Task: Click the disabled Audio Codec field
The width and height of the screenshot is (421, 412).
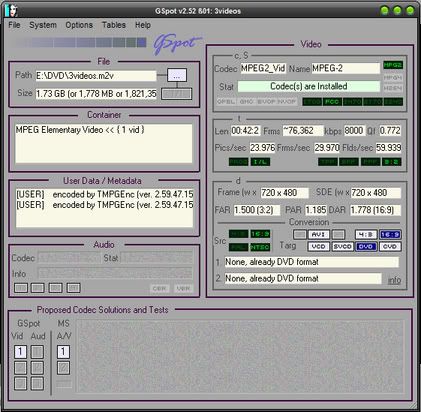Action: point(69,258)
